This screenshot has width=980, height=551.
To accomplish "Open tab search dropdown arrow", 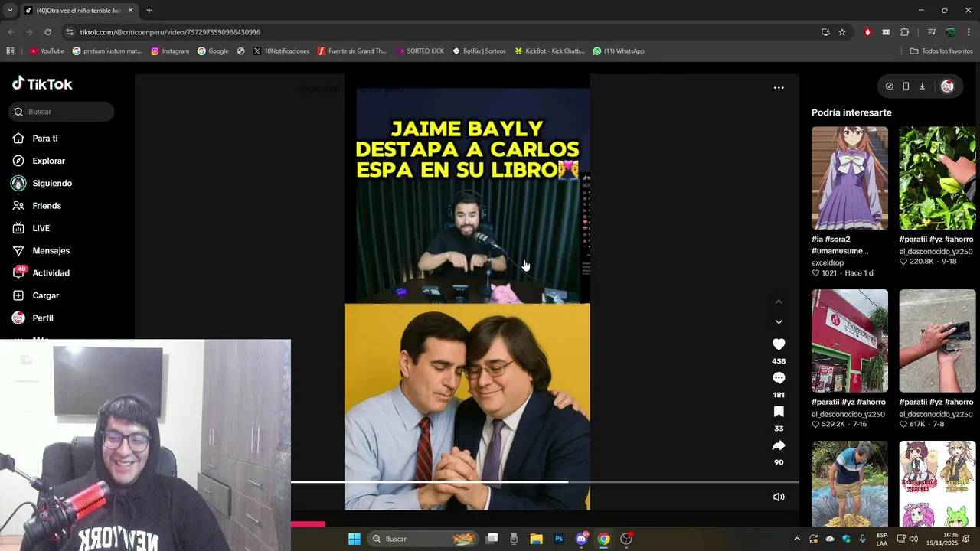I will 10,11.
